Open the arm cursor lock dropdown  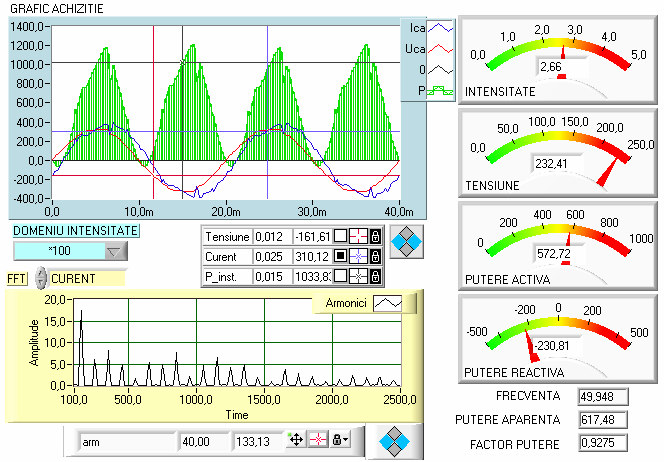pyautogui.click(x=340, y=440)
